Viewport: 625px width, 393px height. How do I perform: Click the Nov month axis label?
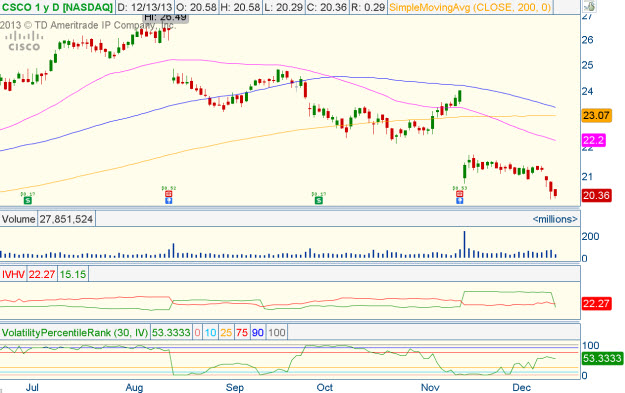pyautogui.click(x=430, y=387)
